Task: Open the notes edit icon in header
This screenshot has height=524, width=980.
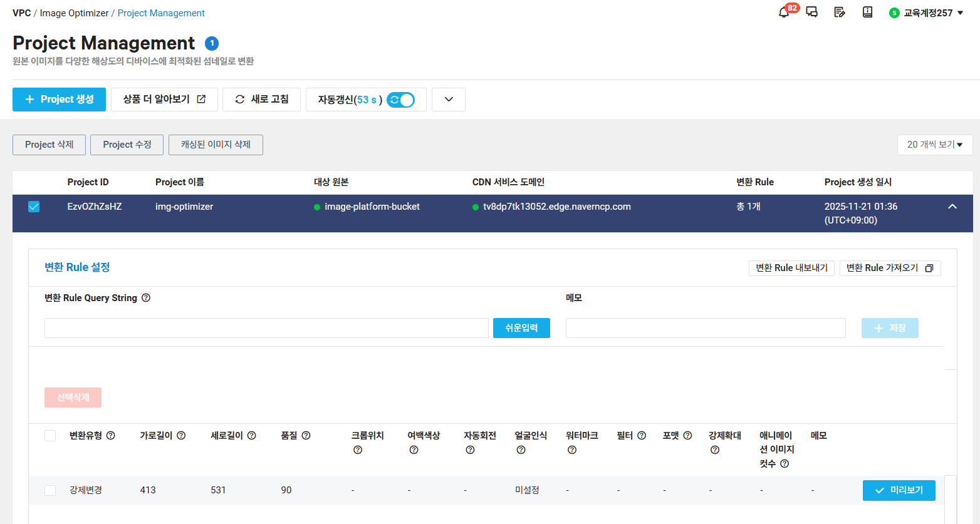Action: [x=840, y=12]
